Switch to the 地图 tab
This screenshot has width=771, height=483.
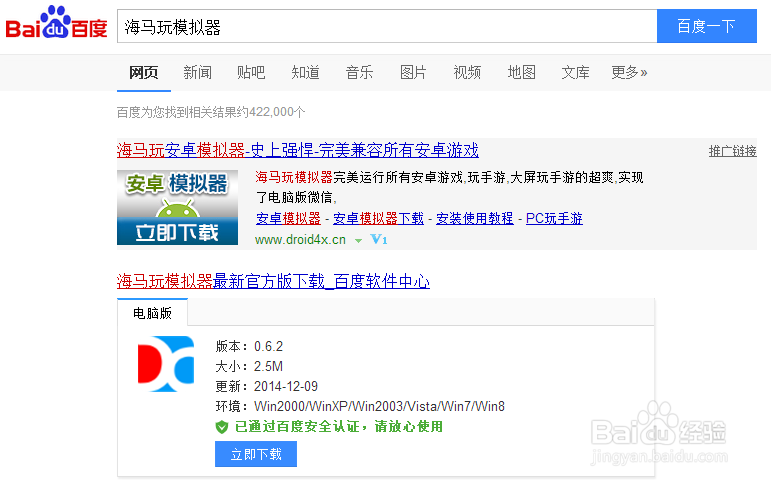click(521, 73)
